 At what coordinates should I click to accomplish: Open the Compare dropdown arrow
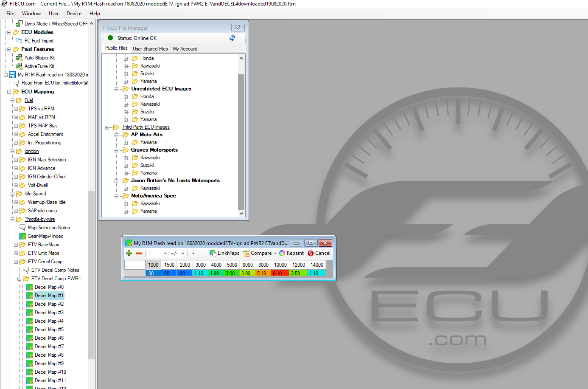(275, 254)
